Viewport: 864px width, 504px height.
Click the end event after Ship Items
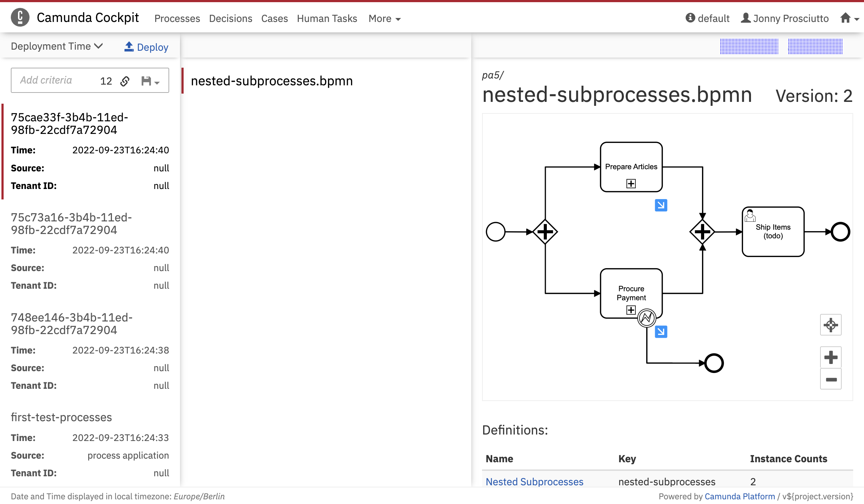(840, 231)
